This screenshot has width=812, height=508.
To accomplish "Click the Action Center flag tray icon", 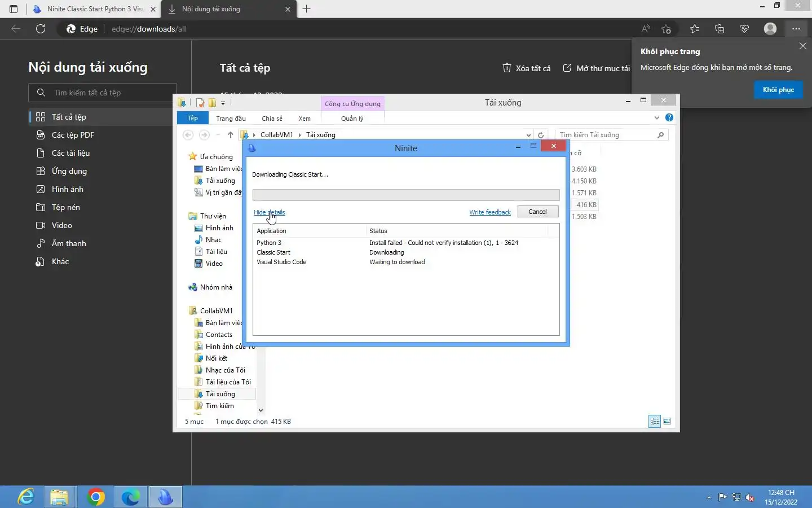I will pos(722,497).
